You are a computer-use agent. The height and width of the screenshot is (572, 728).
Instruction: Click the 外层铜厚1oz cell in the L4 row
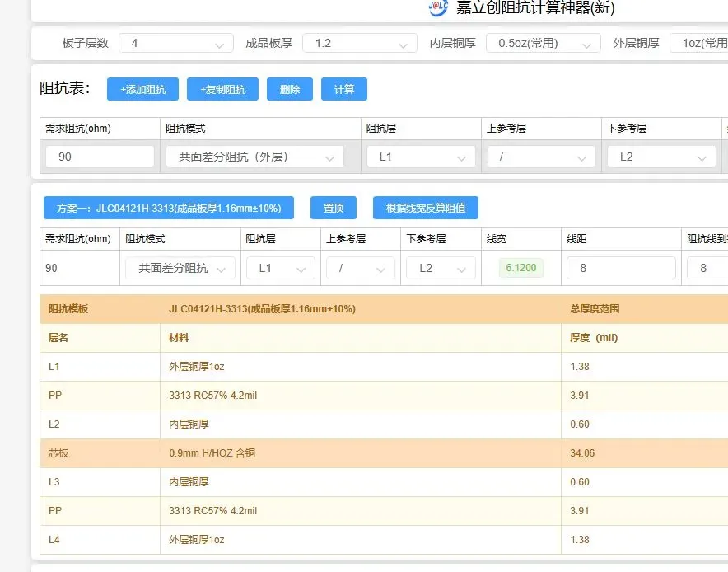pos(360,540)
